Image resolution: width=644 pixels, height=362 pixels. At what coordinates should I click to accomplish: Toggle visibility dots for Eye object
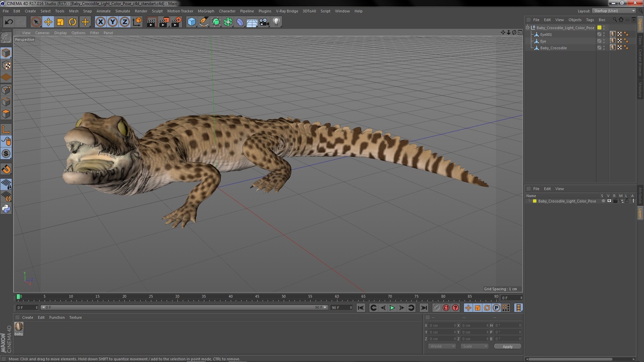click(604, 41)
